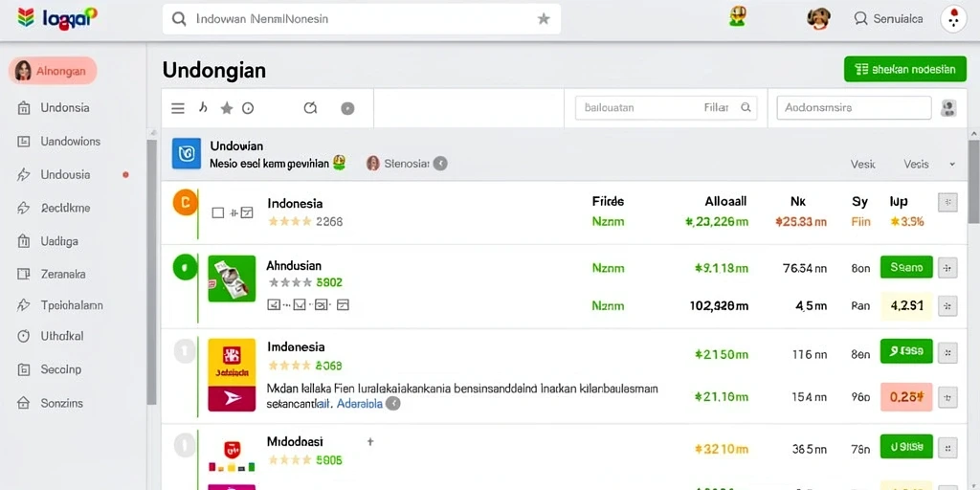The height and width of the screenshot is (490, 980).
Task: Click the search magnifier icon
Action: point(179,19)
